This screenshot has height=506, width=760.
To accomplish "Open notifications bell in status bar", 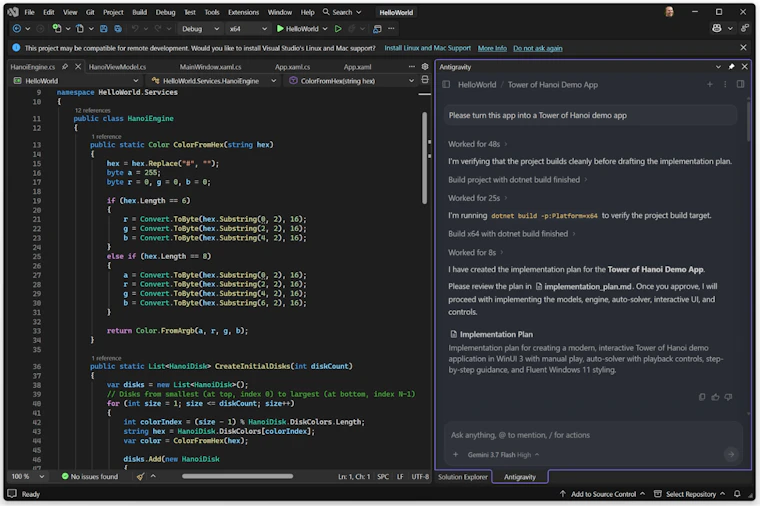I will [737, 494].
